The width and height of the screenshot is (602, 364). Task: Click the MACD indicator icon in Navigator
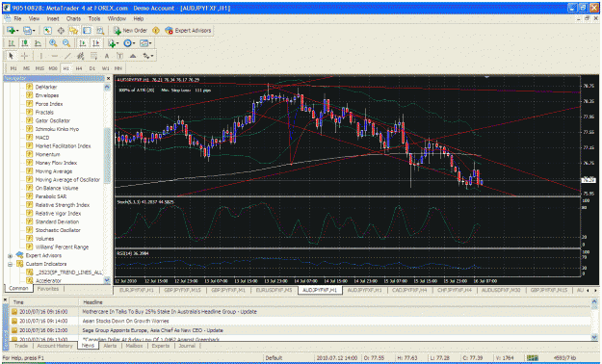coord(29,138)
